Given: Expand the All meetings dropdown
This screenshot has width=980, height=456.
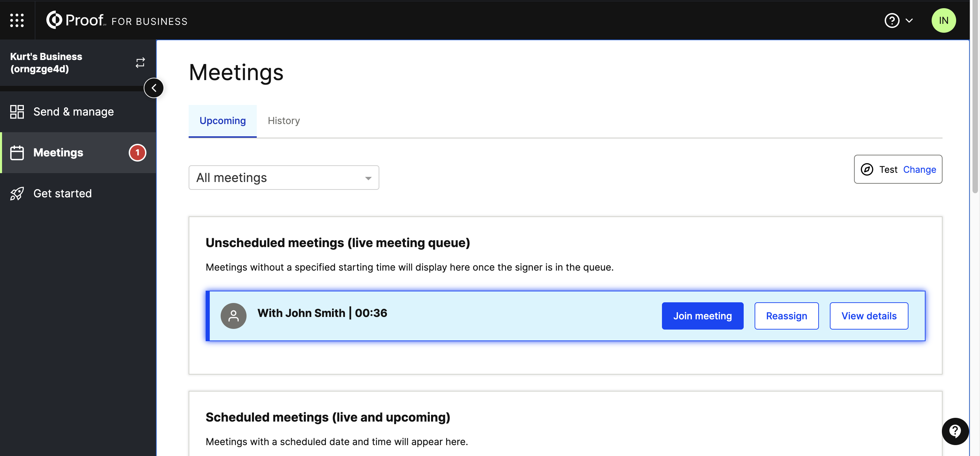Looking at the screenshot, I should [x=283, y=178].
